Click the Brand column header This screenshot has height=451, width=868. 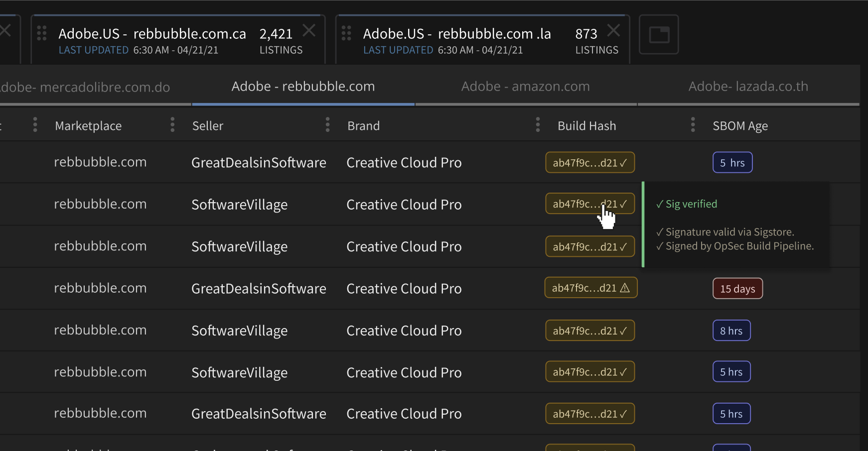pyautogui.click(x=364, y=126)
